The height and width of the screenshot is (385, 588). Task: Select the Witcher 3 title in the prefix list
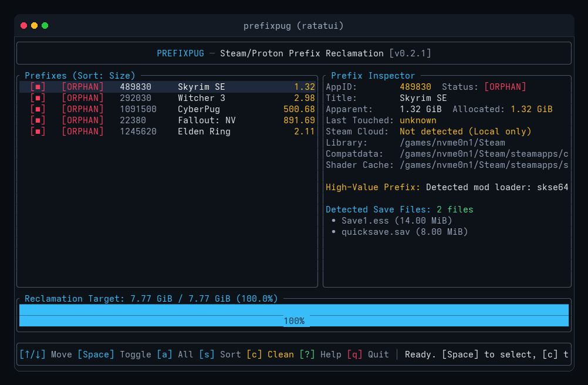[x=201, y=98]
